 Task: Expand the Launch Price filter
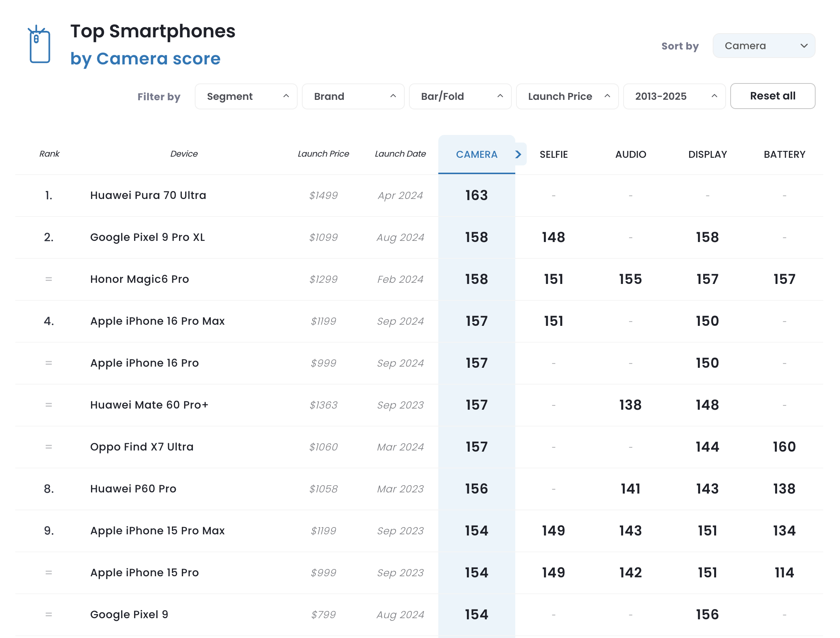point(567,96)
